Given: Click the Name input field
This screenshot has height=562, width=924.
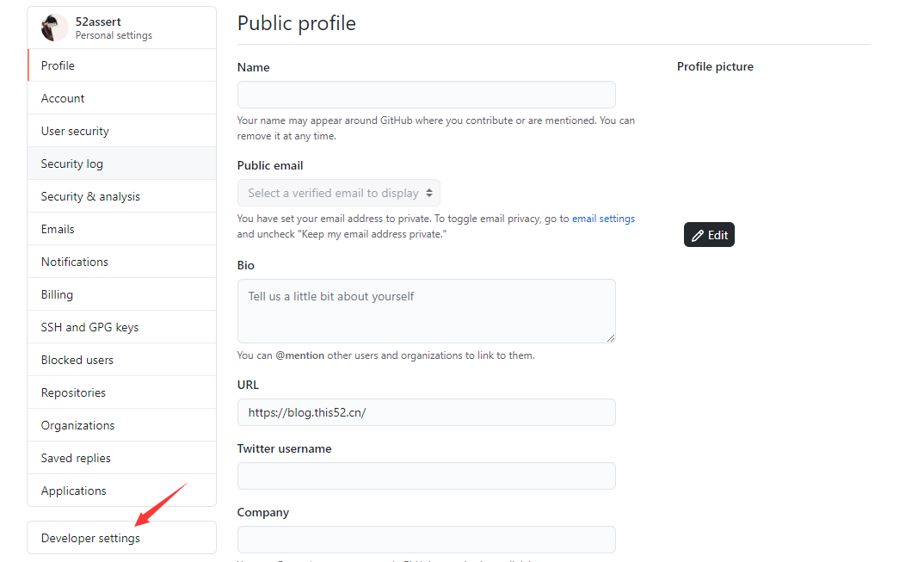Looking at the screenshot, I should tap(427, 95).
